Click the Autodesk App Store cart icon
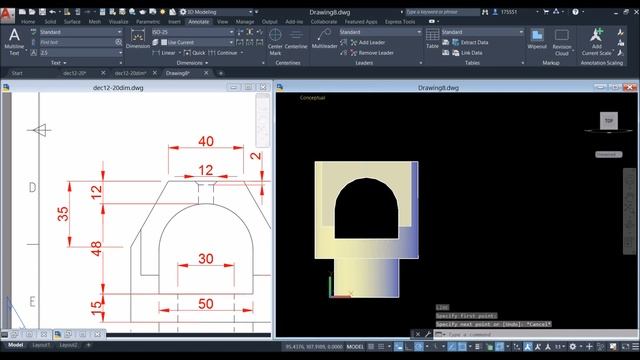Screen dimensions: 640x360 click(546, 12)
